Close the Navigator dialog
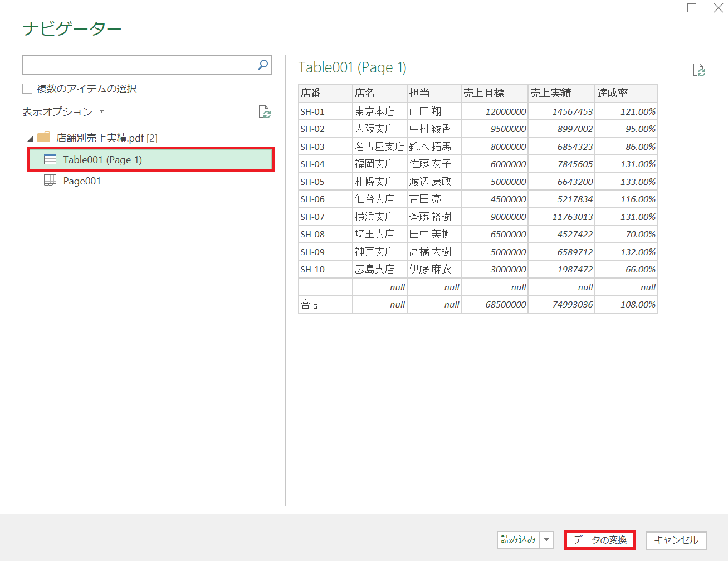The image size is (728, 561). click(x=718, y=8)
